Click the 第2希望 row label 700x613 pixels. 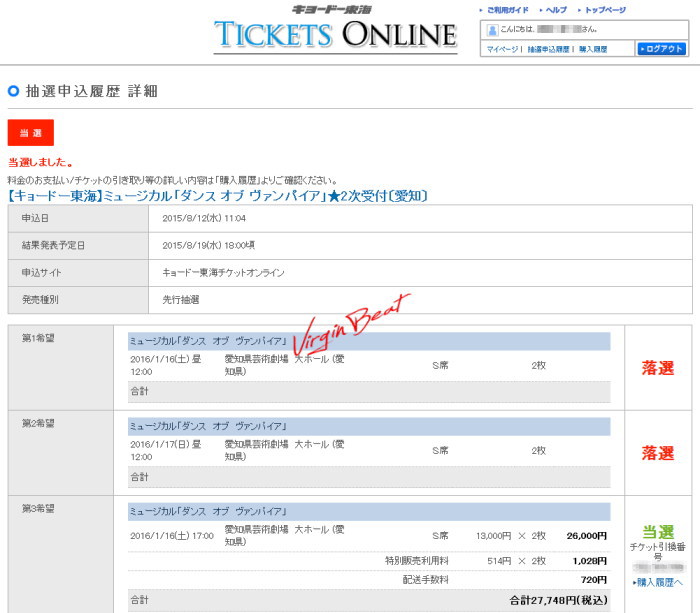(38, 423)
